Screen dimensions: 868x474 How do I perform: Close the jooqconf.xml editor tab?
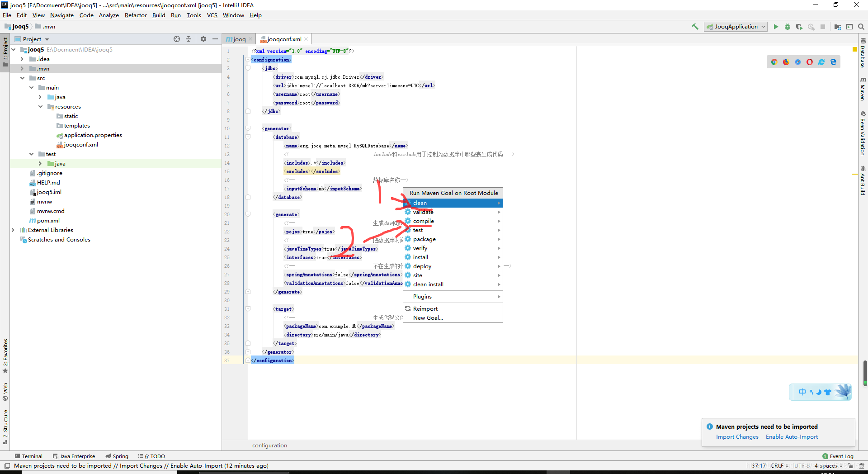pos(306,39)
